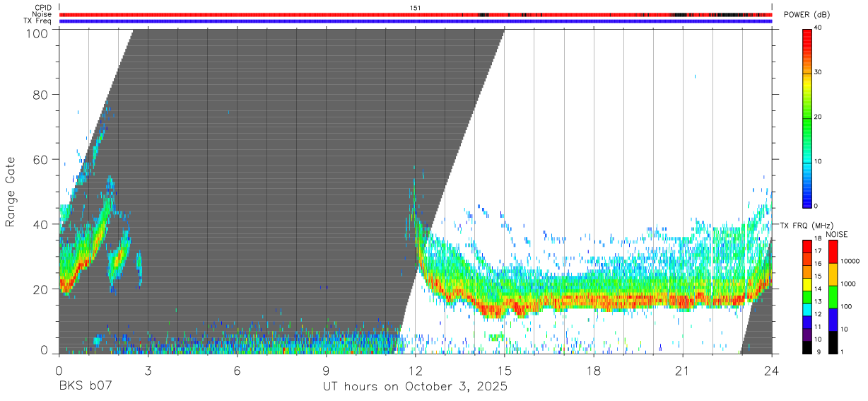Click the 40 tick on the Range Gate axis
The width and height of the screenshot is (868, 401).
tap(40, 224)
